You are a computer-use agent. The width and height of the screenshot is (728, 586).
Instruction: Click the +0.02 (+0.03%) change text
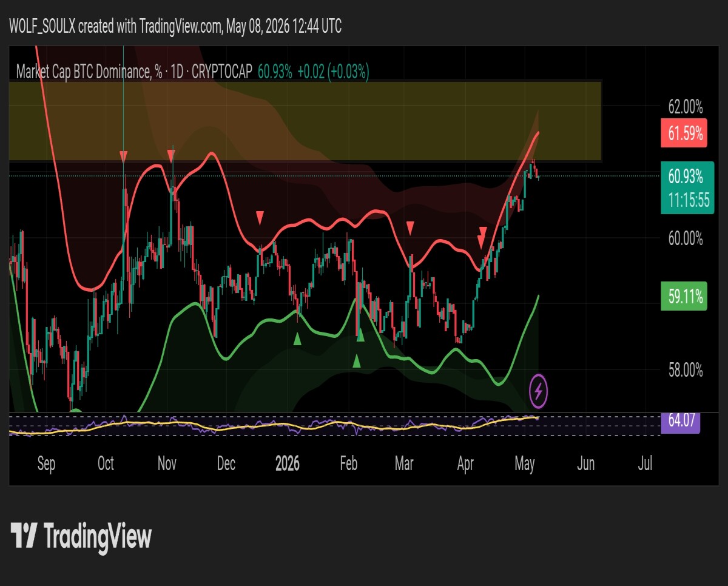[333, 72]
